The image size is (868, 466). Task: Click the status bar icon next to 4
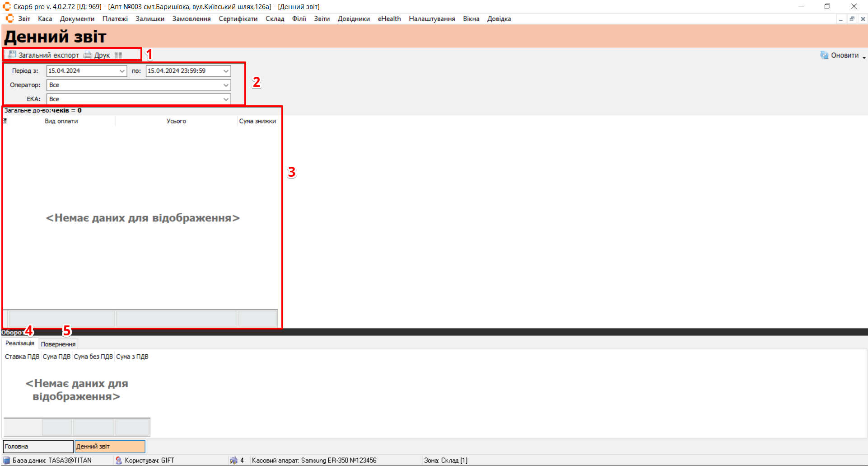point(233,460)
